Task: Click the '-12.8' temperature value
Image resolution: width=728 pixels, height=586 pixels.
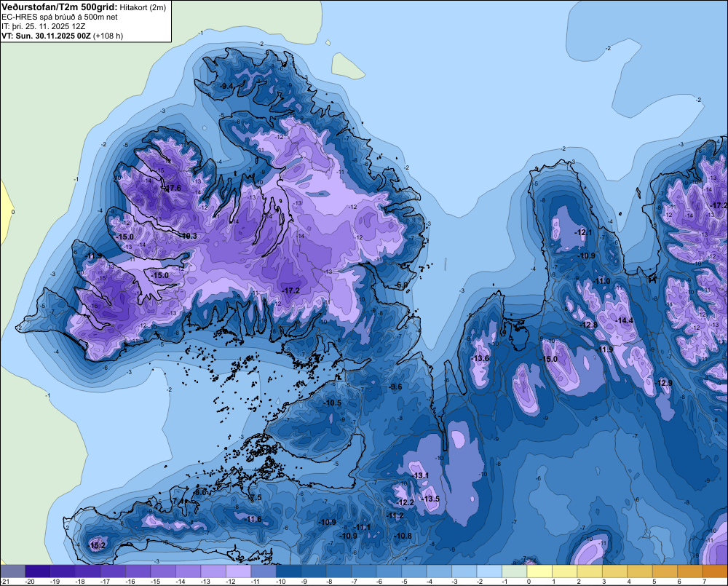Action: click(x=589, y=325)
